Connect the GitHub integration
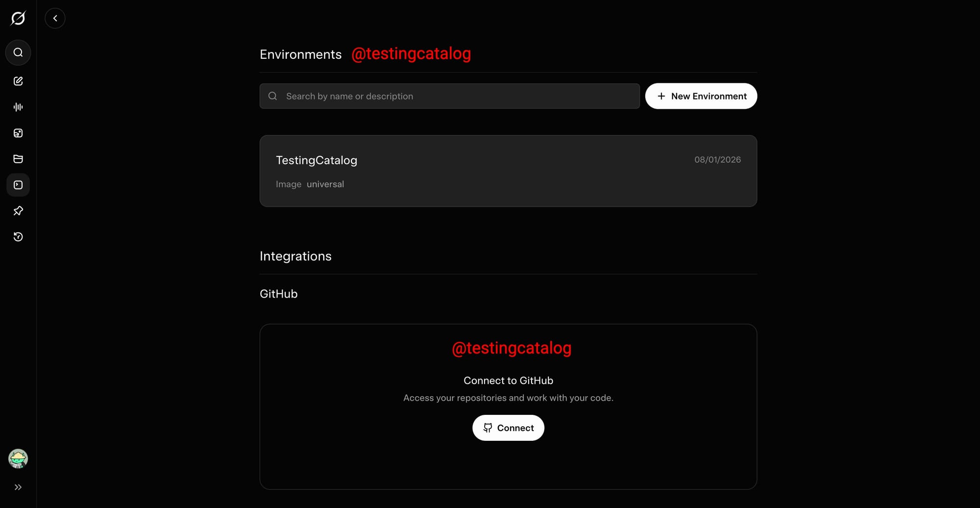Viewport: 980px width, 508px height. point(508,428)
